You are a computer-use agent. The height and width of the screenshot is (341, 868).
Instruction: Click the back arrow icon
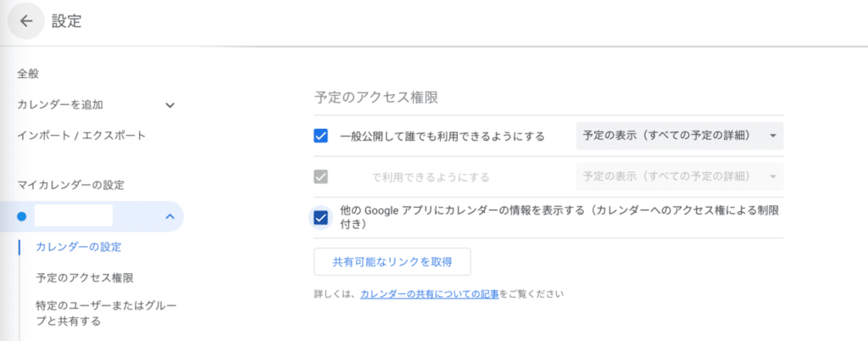coord(26,22)
